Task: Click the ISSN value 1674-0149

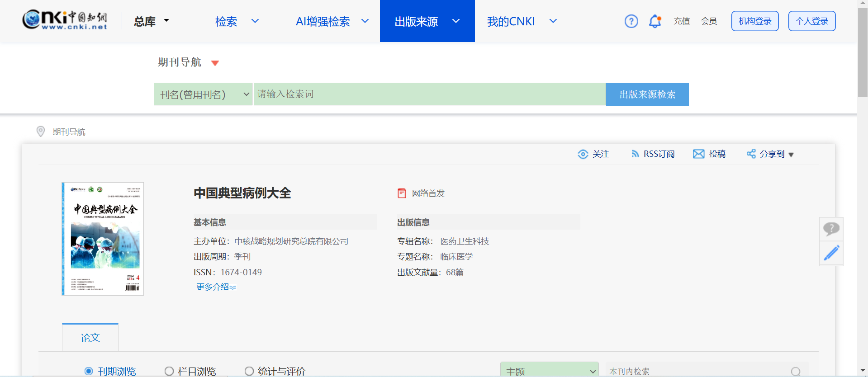Action: click(241, 272)
